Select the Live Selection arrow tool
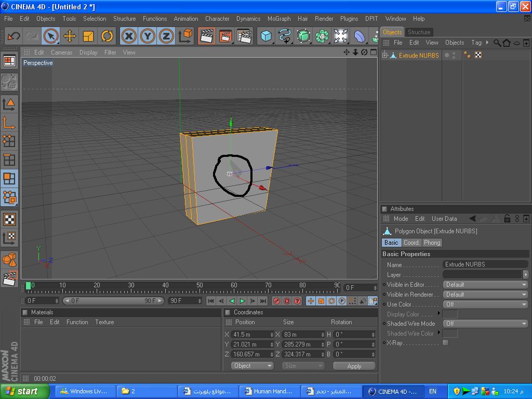Image resolution: width=532 pixels, height=399 pixels. [x=51, y=36]
